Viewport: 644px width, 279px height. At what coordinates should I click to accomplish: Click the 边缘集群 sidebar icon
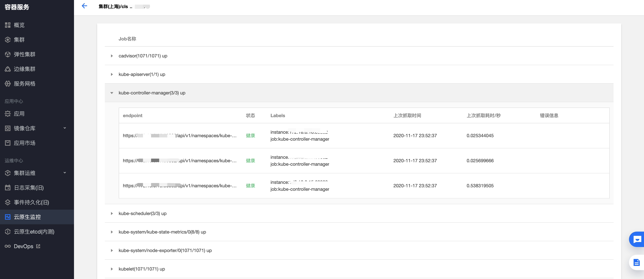[x=8, y=69]
